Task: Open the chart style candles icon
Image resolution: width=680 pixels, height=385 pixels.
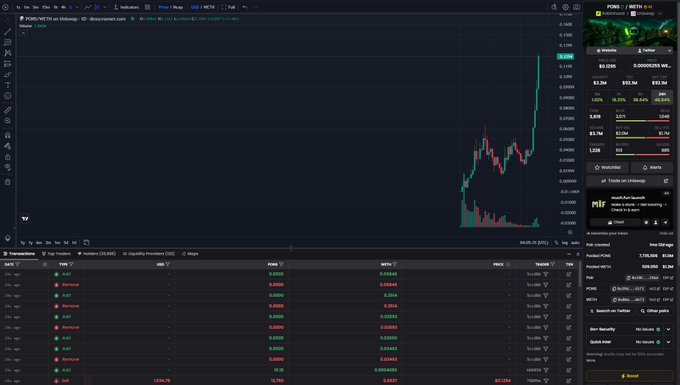Action: (97, 7)
